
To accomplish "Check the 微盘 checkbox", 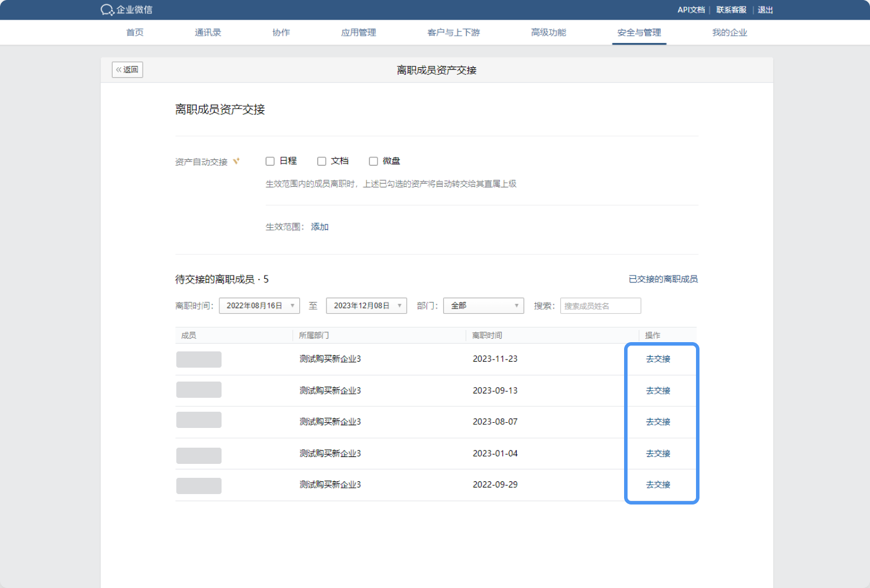I will tap(374, 161).
